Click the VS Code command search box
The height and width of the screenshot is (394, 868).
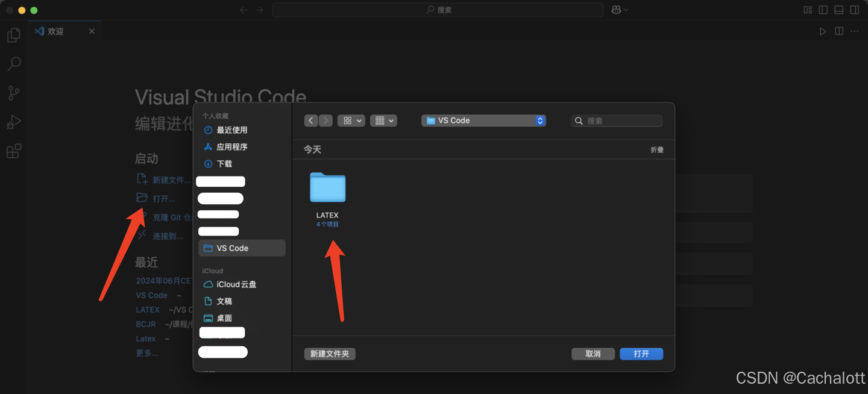[438, 10]
